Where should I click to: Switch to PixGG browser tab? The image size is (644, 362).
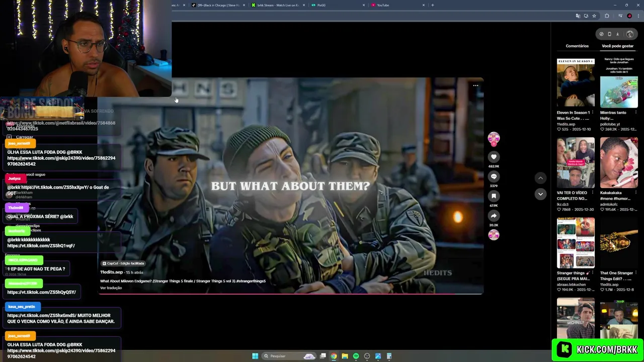[338, 5]
